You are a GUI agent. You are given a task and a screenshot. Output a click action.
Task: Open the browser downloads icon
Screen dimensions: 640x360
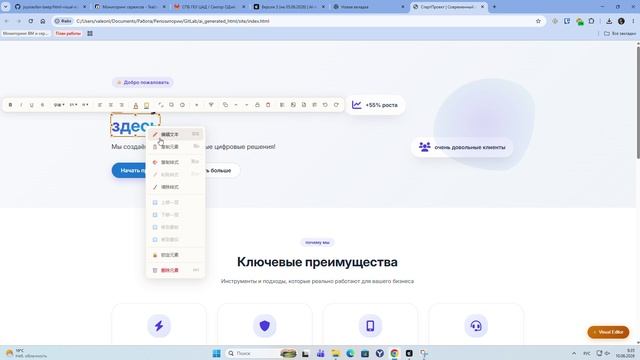(609, 21)
